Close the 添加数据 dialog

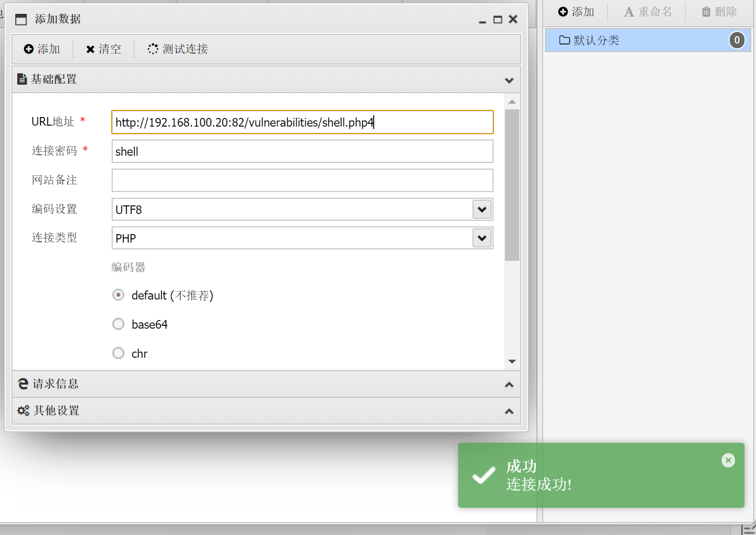pyautogui.click(x=513, y=19)
